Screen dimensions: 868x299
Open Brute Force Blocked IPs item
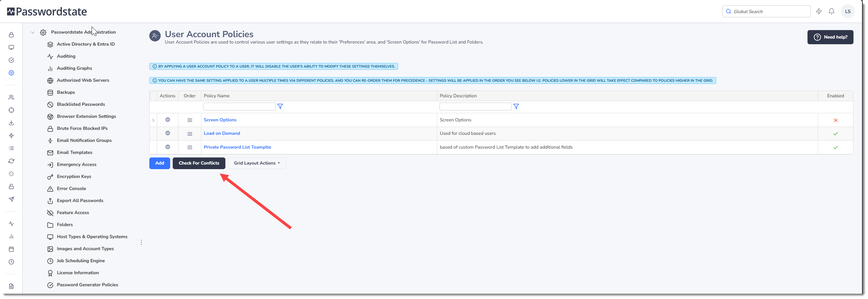(82, 128)
